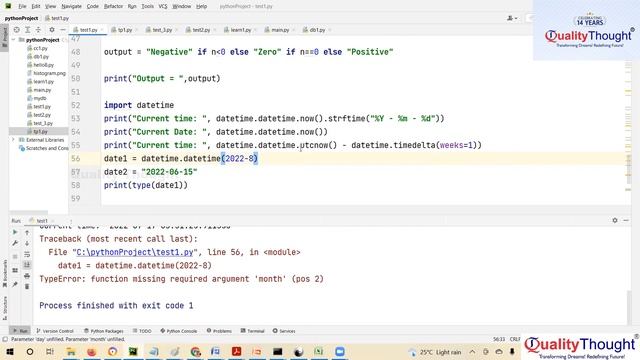Open mydb in project tree

click(x=40, y=98)
